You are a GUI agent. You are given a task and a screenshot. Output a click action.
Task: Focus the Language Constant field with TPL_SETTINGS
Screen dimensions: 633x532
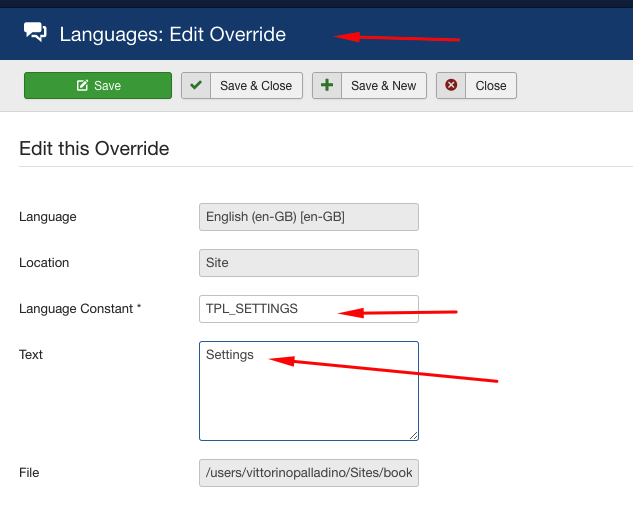(x=308, y=309)
